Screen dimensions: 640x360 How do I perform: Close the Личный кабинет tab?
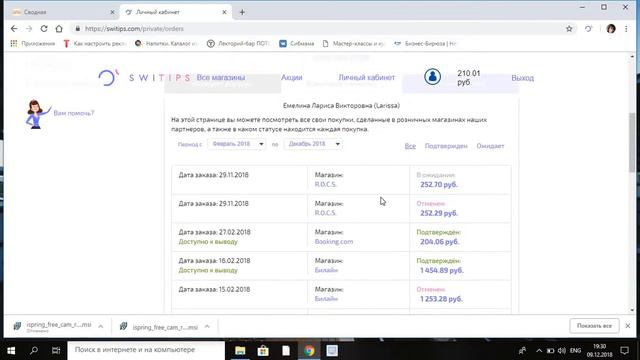coord(224,12)
